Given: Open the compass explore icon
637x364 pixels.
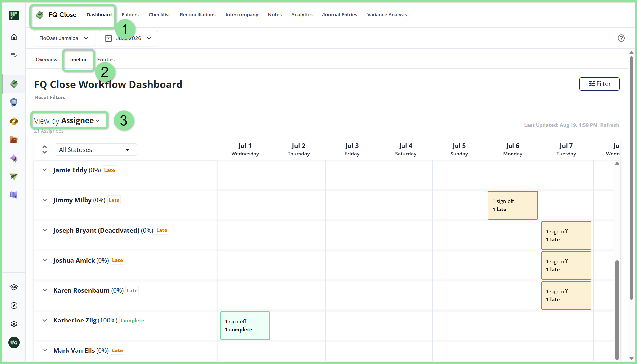Looking at the screenshot, I should (14, 306).
